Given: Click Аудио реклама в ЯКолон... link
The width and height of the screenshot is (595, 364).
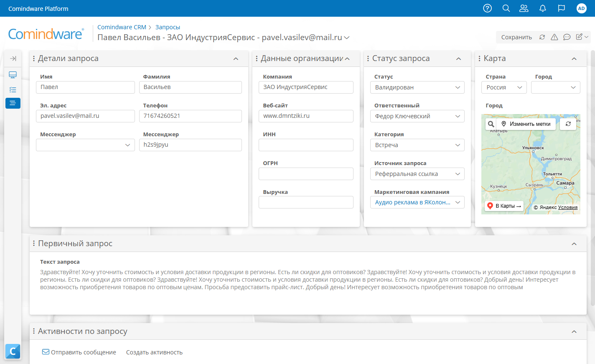Looking at the screenshot, I should (x=412, y=202).
